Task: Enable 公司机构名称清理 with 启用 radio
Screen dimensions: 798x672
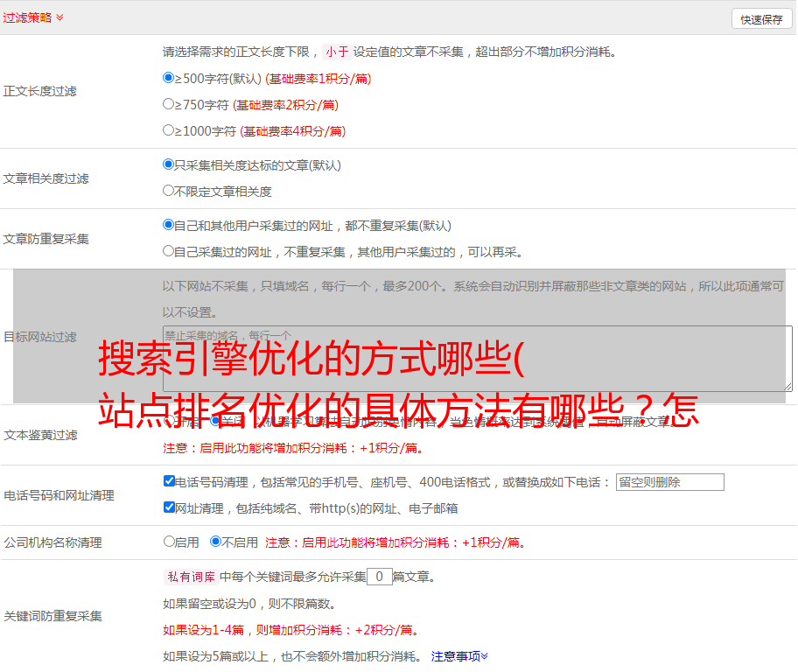Action: coord(169,542)
